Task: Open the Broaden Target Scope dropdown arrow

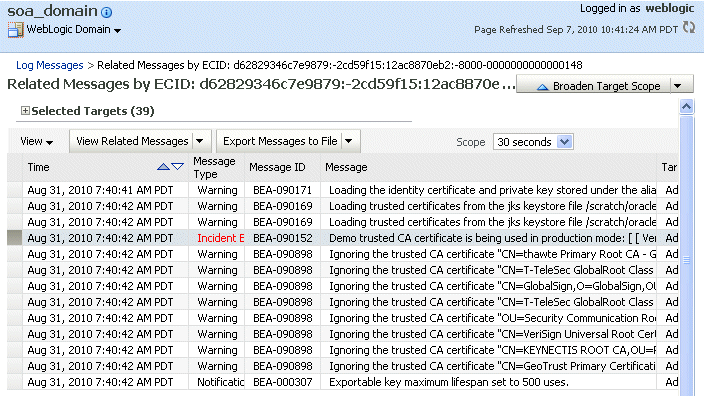Action: coord(678,86)
